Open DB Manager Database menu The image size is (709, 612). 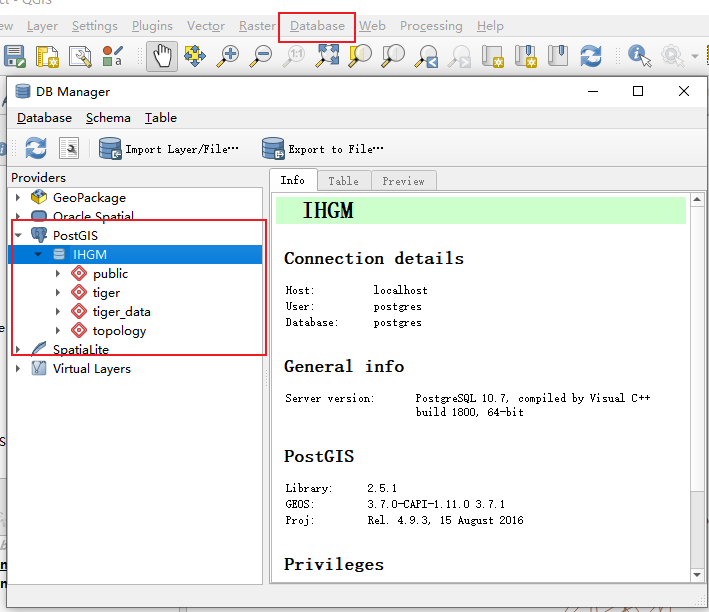(44, 118)
